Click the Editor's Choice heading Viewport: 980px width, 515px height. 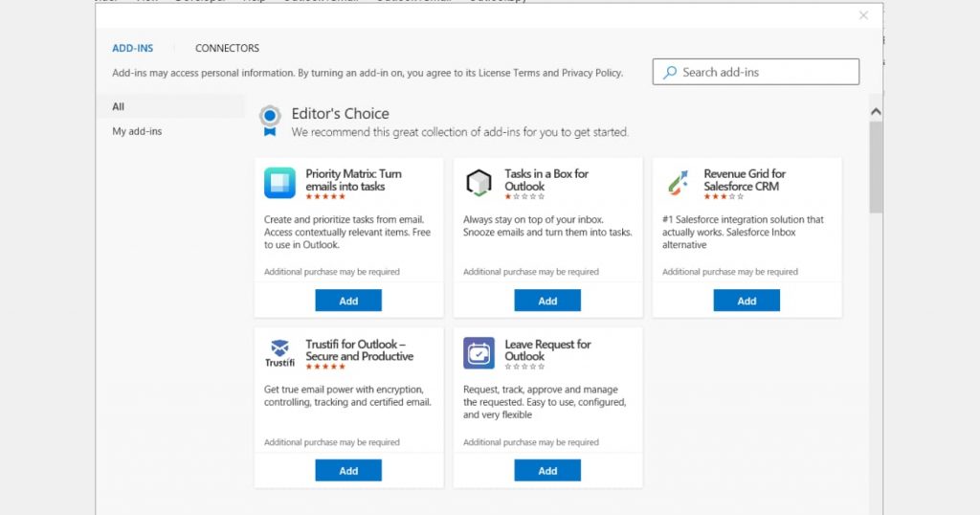click(x=340, y=113)
